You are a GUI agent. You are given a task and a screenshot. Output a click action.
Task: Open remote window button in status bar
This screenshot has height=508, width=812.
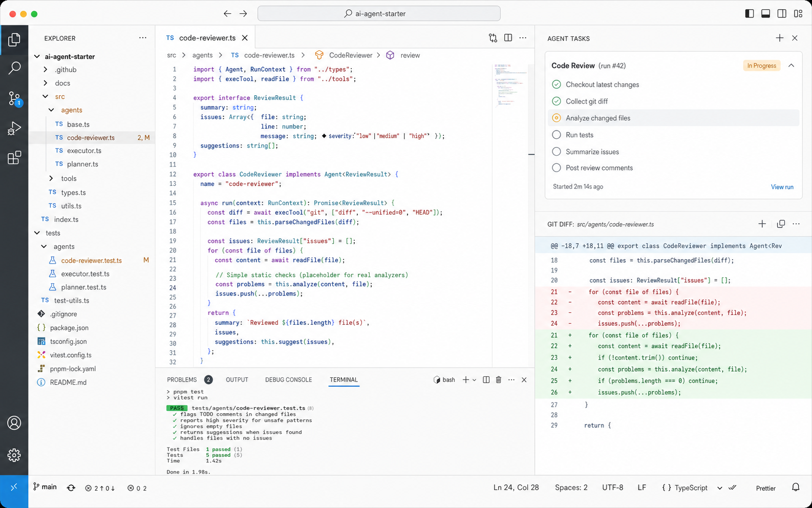pos(14,488)
